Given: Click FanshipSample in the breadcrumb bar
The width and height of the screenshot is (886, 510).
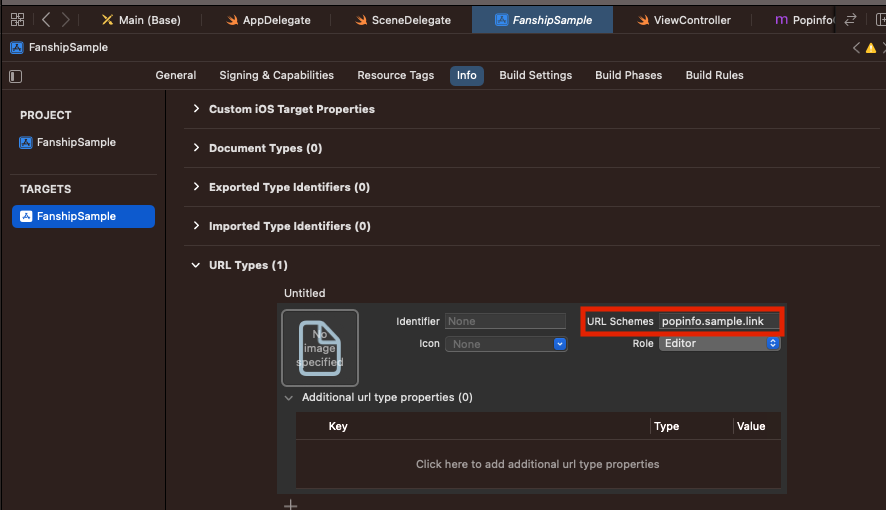Looking at the screenshot, I should [68, 47].
